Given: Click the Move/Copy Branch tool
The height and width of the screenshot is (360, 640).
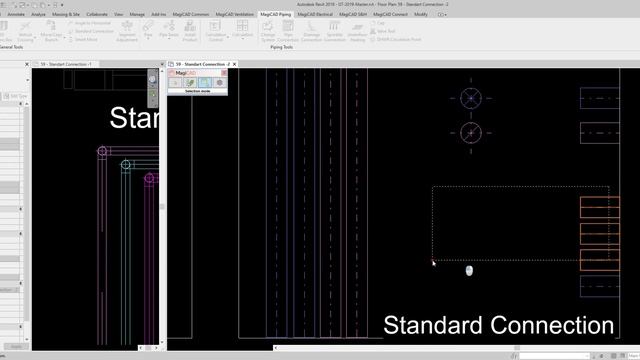Looking at the screenshot, I should (51, 31).
